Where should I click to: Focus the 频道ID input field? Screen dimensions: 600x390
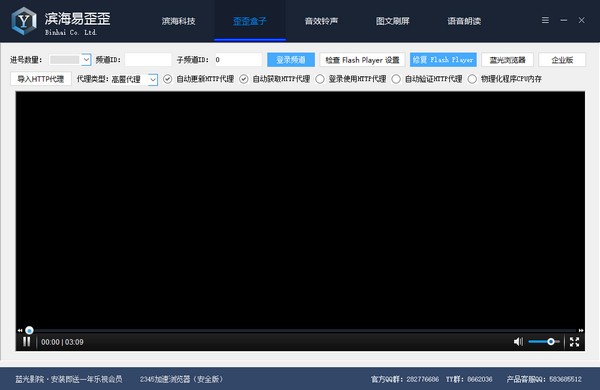click(148, 60)
